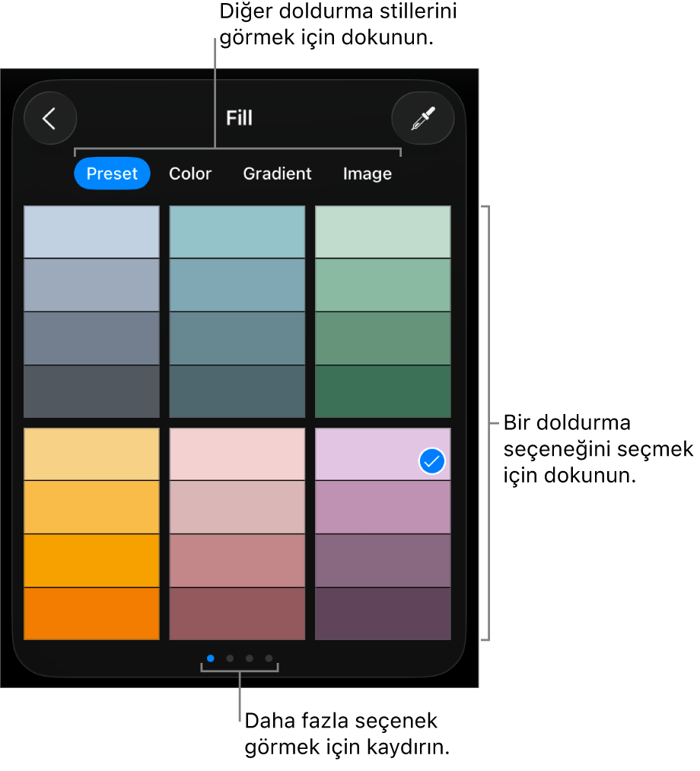Choose the darkest purple preset swatch
This screenshot has height=771, width=700.
tap(383, 613)
